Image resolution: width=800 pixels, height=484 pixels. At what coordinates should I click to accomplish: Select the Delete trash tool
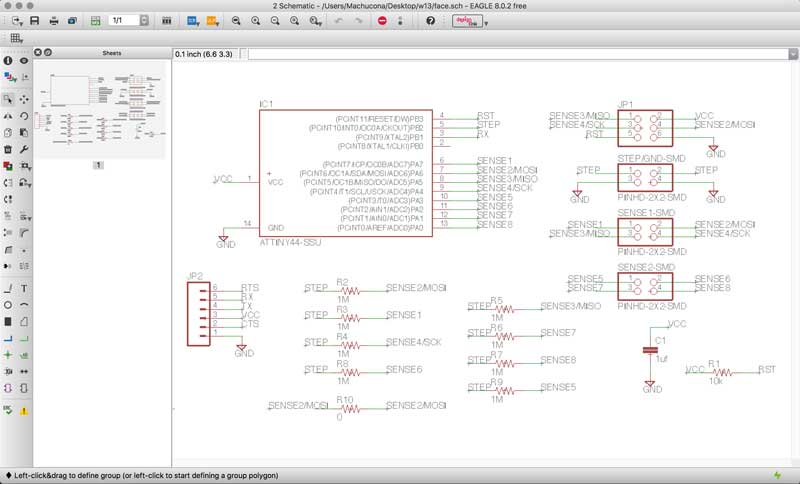point(8,149)
